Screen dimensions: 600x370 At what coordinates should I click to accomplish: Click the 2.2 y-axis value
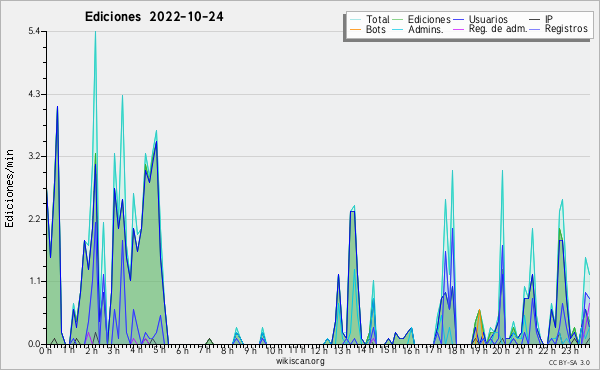[x=34, y=219]
